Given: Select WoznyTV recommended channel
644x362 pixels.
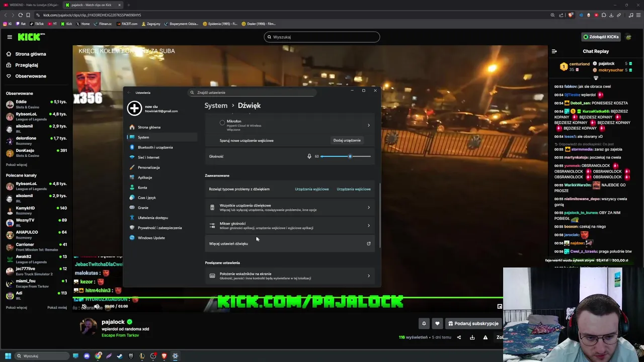Looking at the screenshot, I should coord(36,222).
